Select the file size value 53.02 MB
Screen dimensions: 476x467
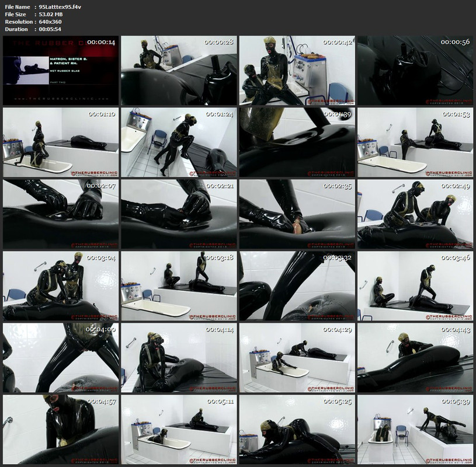pyautogui.click(x=51, y=14)
